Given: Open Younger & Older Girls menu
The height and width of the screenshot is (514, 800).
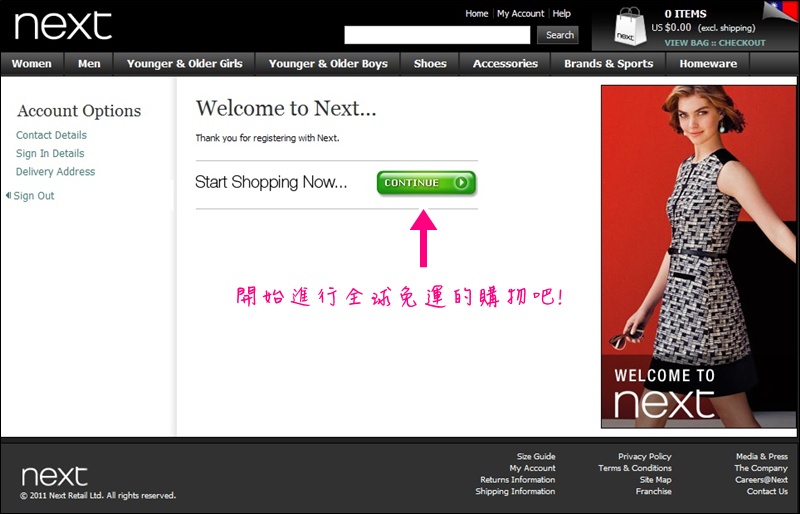Looking at the screenshot, I should [184, 64].
